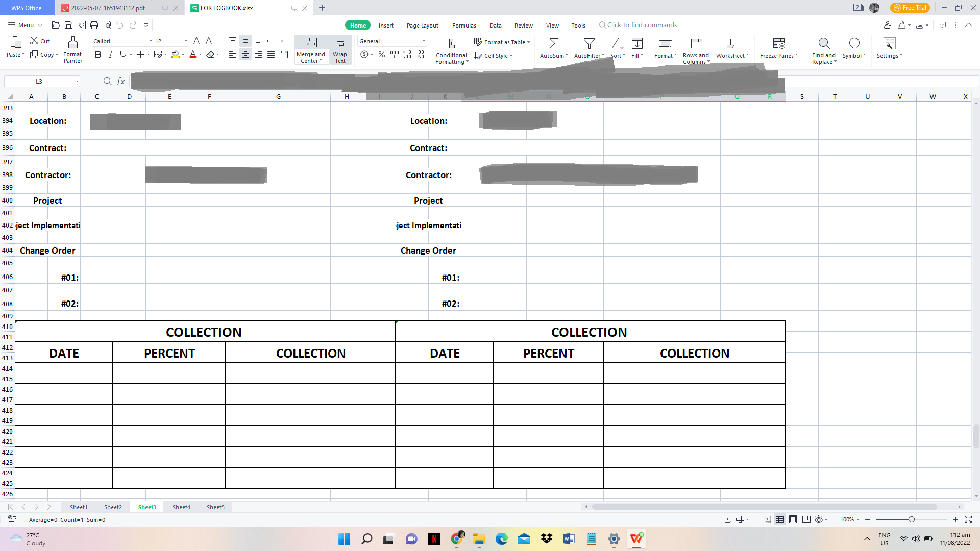Click the Merge and Center icon

311,43
